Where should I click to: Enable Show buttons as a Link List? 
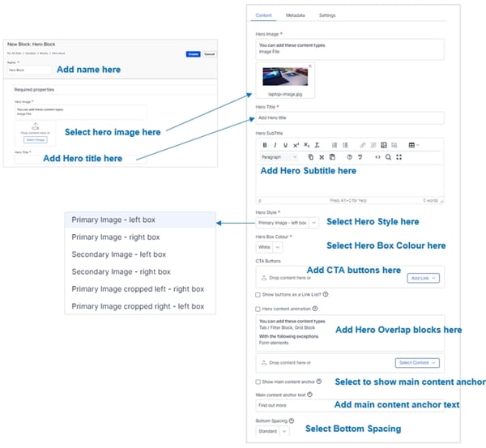click(258, 295)
